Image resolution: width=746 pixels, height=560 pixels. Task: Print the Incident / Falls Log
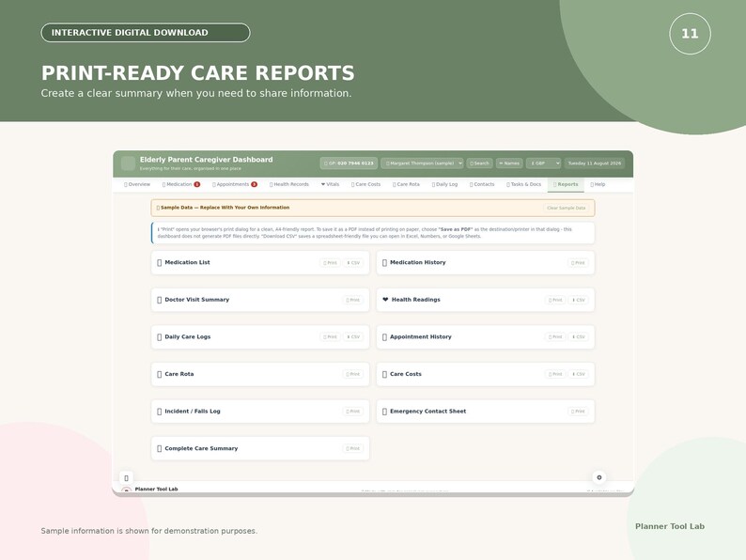[353, 412]
